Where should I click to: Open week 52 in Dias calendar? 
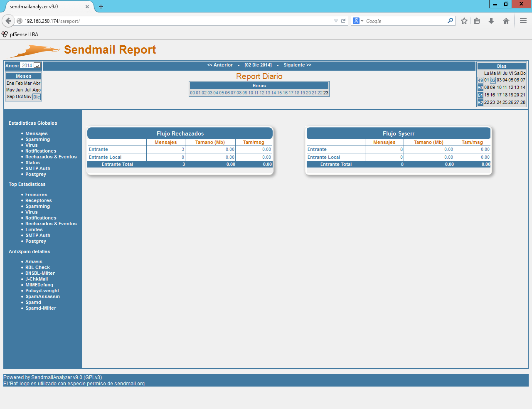point(480,103)
